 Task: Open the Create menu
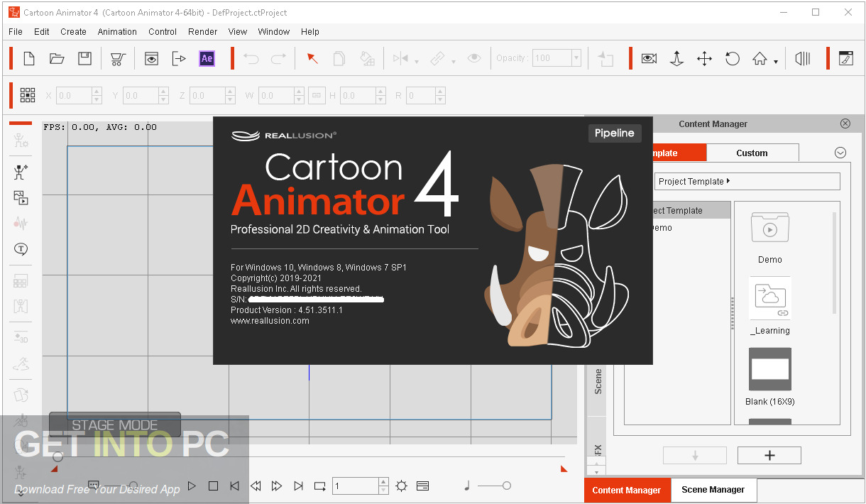point(73,31)
